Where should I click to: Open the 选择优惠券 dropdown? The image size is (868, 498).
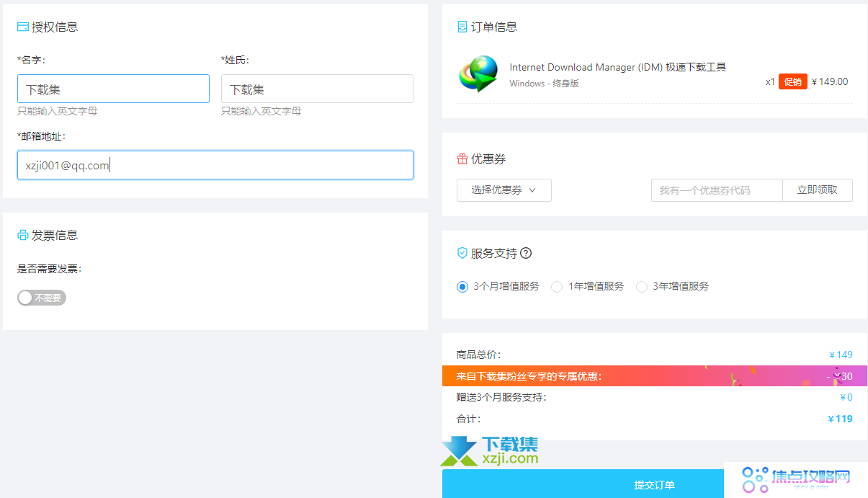504,190
